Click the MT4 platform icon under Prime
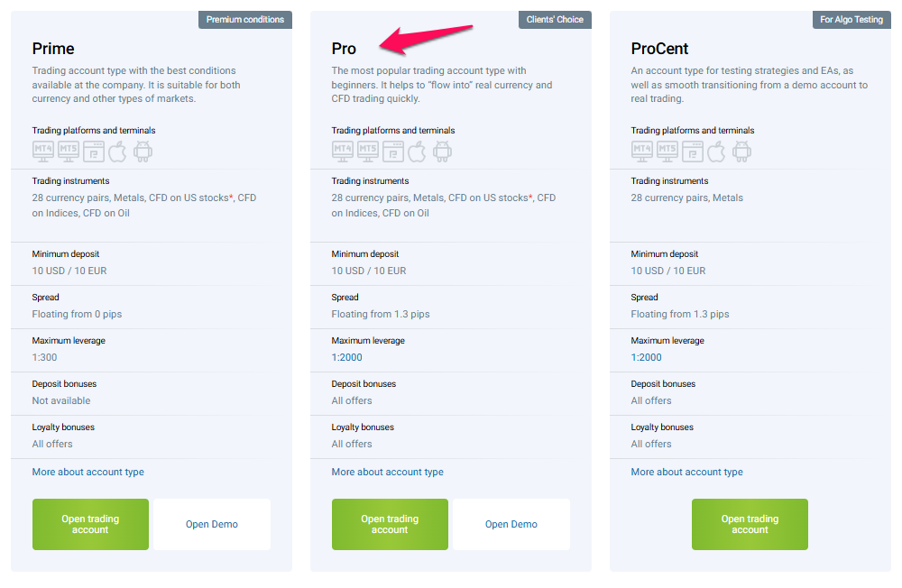Viewport: 902px width, 588px height. [42, 151]
